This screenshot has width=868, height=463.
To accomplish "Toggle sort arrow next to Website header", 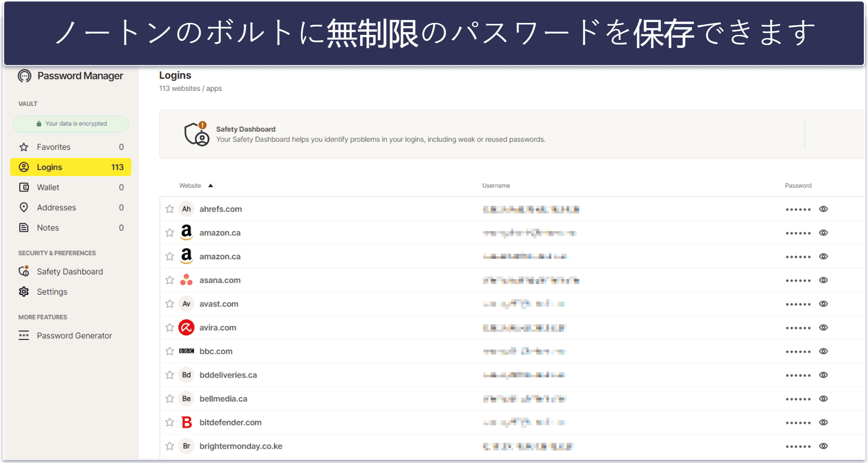I will pyautogui.click(x=210, y=186).
